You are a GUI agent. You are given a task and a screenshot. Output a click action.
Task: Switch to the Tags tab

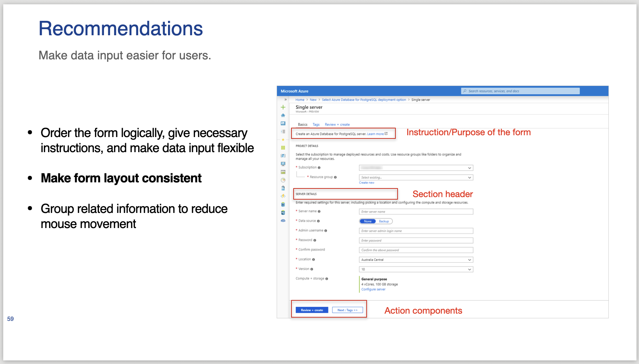click(316, 124)
